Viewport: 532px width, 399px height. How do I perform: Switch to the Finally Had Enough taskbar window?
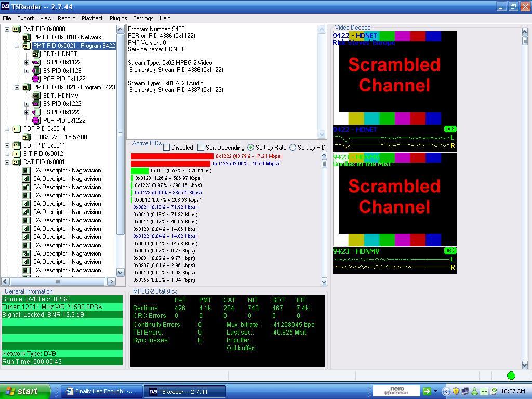tap(101, 392)
